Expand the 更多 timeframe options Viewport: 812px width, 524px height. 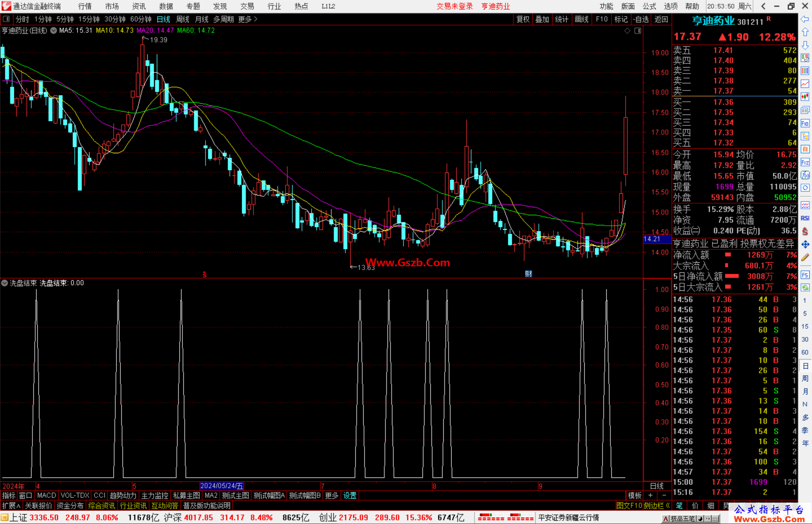(247, 19)
